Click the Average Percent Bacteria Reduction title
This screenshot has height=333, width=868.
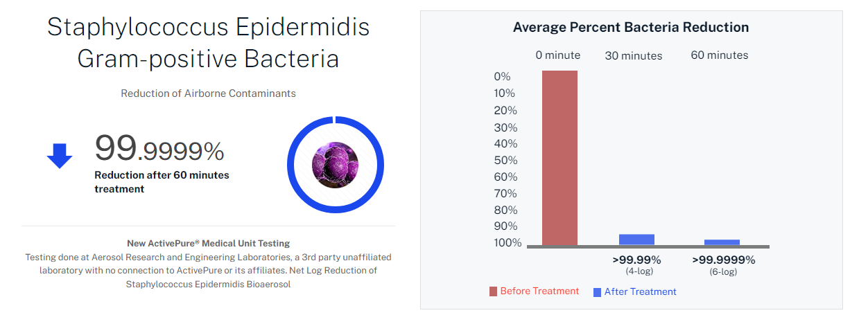tap(631, 28)
